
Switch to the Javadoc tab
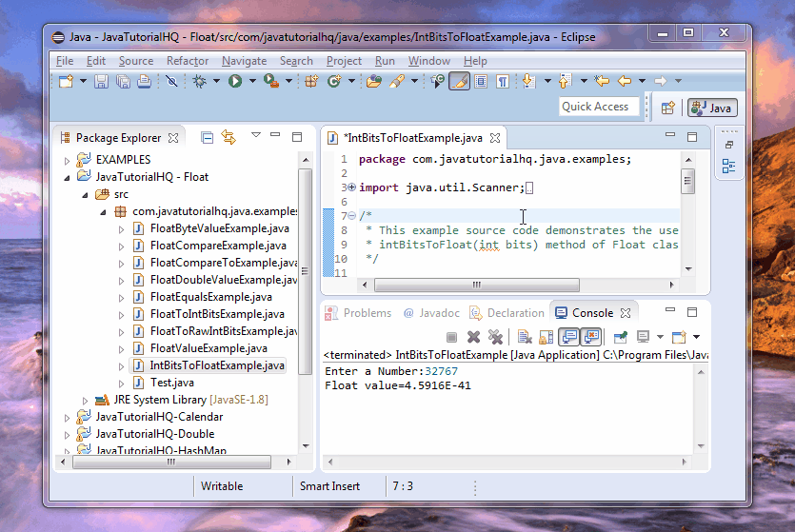[x=431, y=313]
